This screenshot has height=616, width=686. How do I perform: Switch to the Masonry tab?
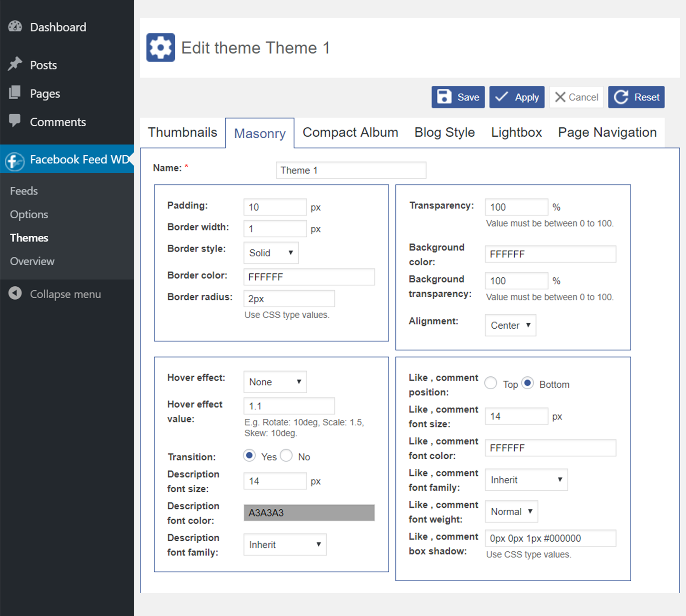260,133
